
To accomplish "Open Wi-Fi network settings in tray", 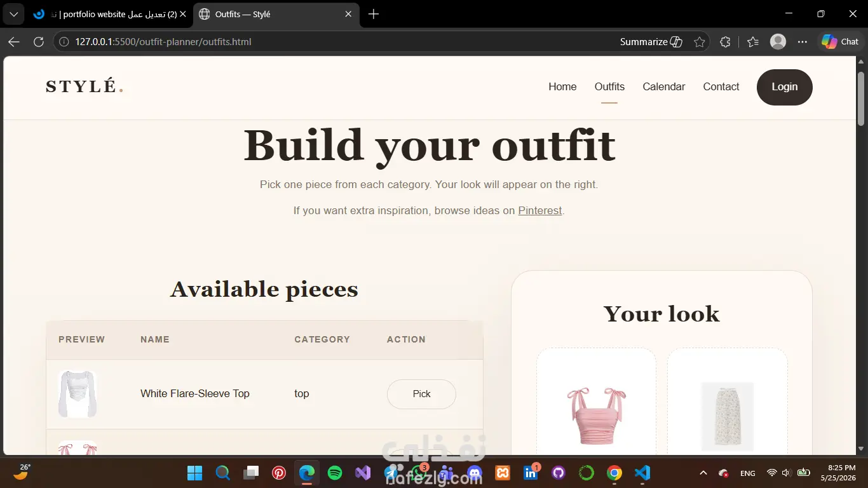I will click(x=772, y=473).
